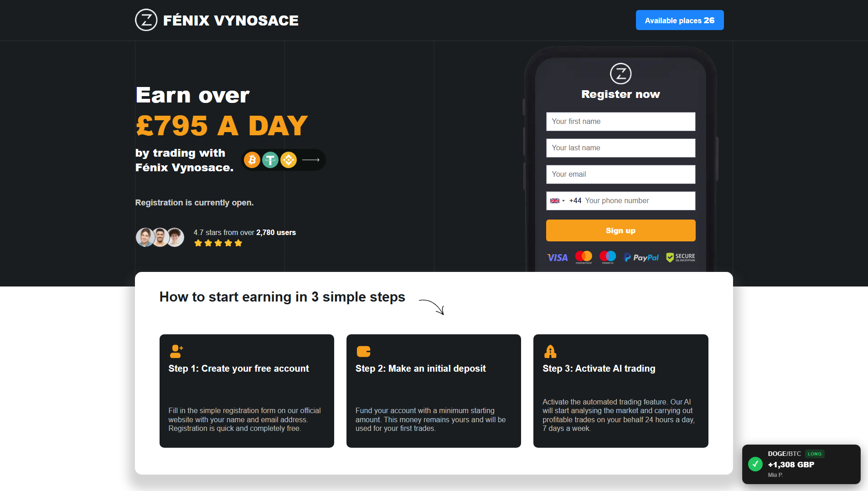Click the arrow next to coin icons
The width and height of the screenshot is (868, 491).
[x=311, y=160]
